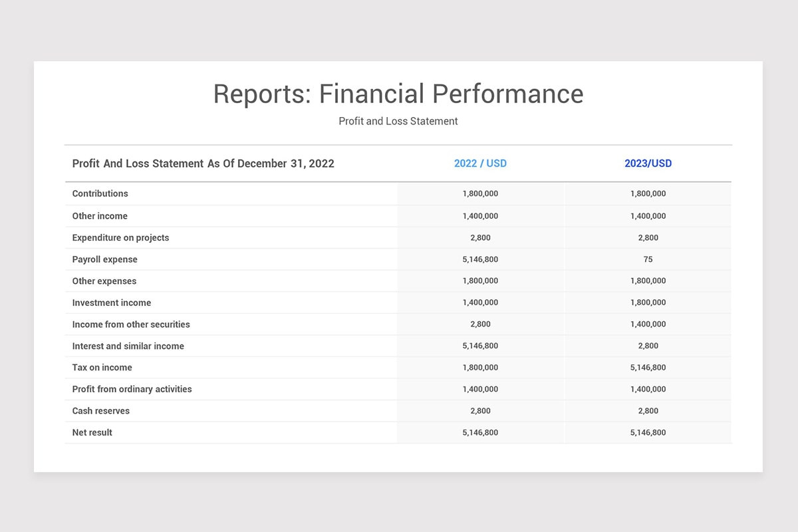Click the Tax on income row label
This screenshot has height=532, width=798.
click(x=102, y=367)
